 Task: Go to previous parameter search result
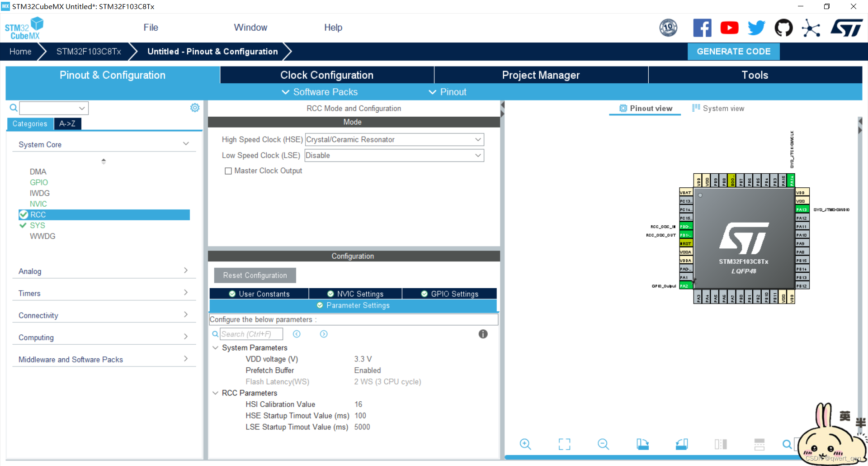(x=297, y=334)
